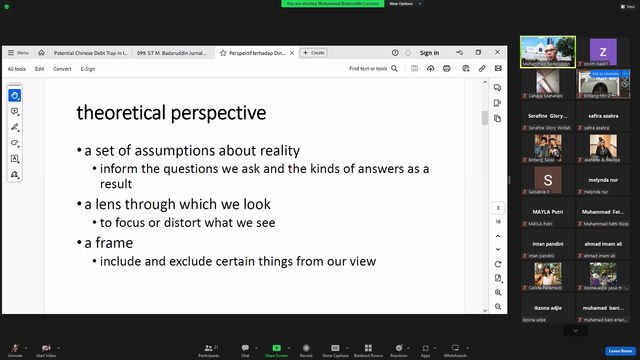Screen dimensions: 640x360
Task: Show more participants with down chevron
Action: (576, 331)
